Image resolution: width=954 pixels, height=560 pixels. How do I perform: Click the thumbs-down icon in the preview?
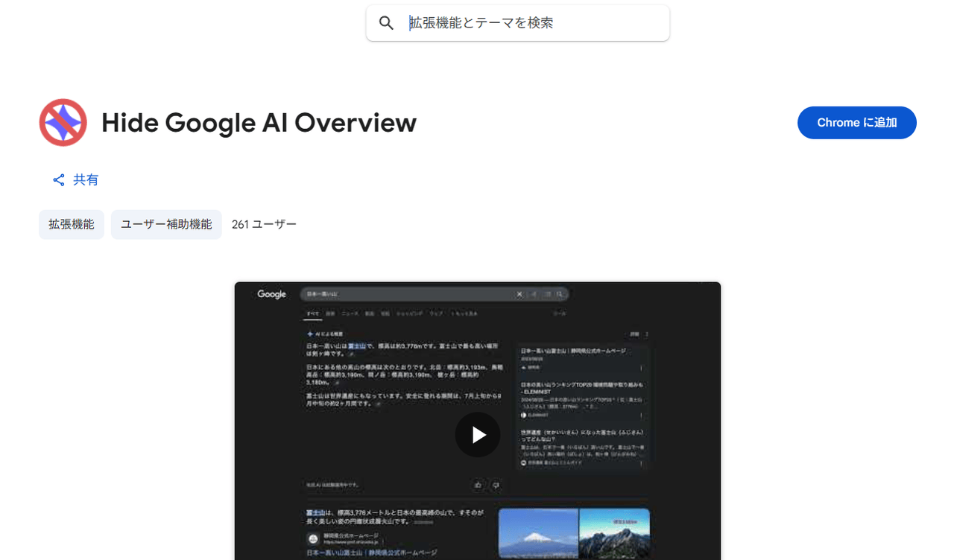point(496,485)
